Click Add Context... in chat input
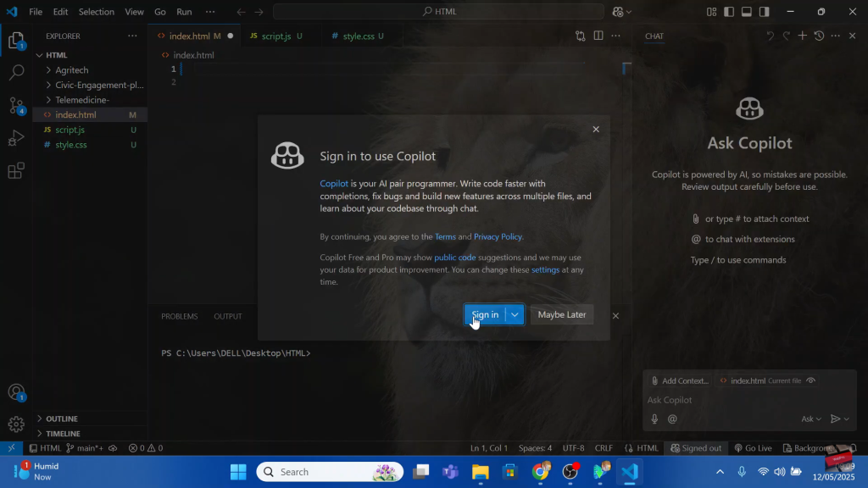 click(679, 380)
